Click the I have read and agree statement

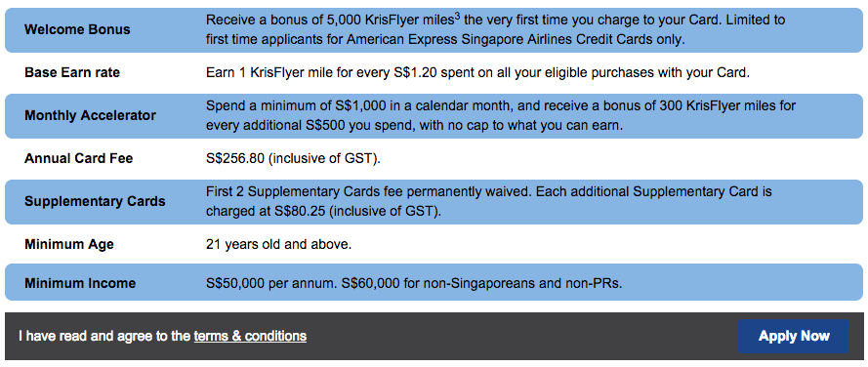pos(162,336)
